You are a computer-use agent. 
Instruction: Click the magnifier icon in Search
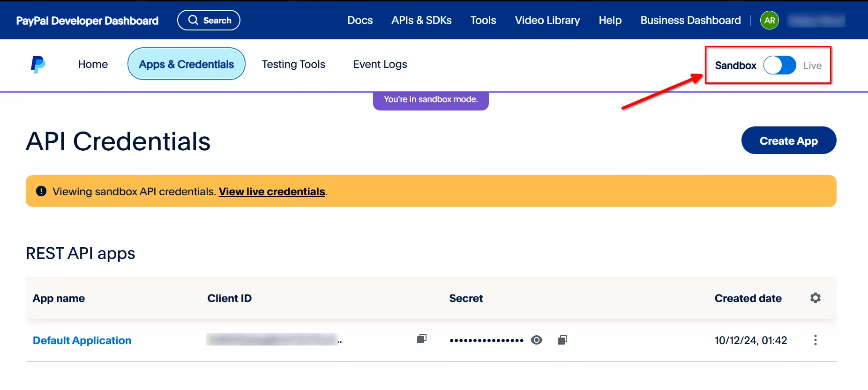click(x=193, y=20)
